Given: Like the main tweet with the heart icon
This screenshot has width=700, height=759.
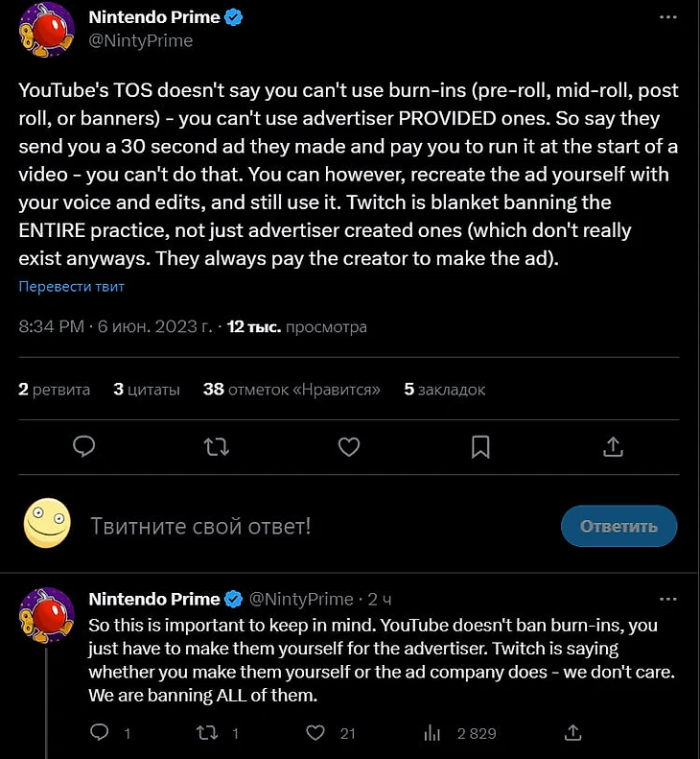Looking at the screenshot, I should tap(349, 446).
